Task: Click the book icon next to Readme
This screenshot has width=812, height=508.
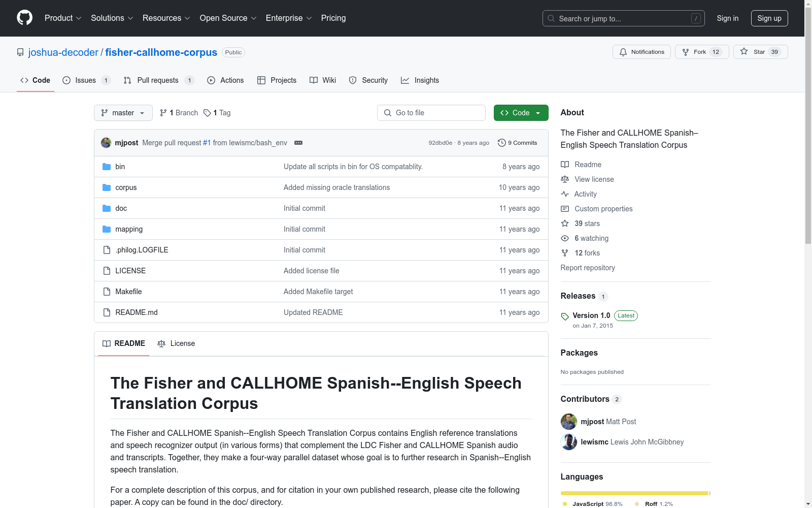Action: point(565,165)
